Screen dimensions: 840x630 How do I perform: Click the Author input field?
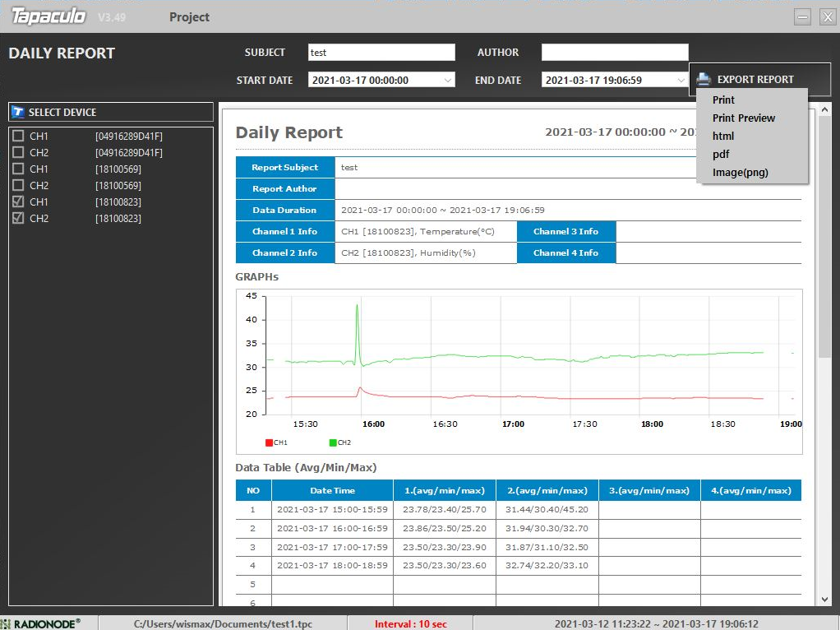pyautogui.click(x=615, y=53)
